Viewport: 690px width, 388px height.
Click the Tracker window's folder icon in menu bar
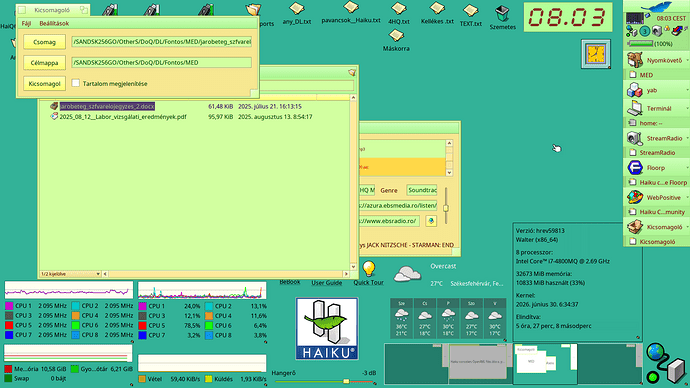tap(352, 72)
